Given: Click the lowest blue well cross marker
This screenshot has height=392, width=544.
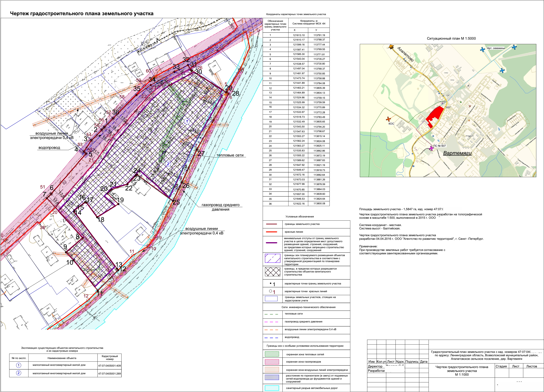Looking at the screenshot, I should (502, 71).
